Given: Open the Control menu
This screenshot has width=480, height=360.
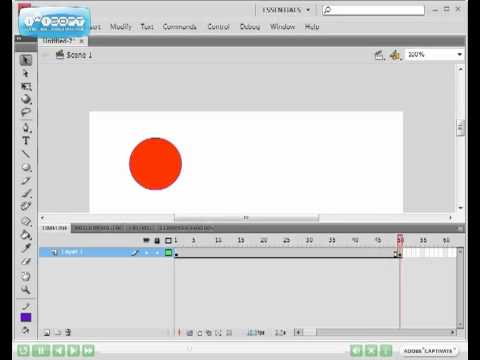Looking at the screenshot, I should (219, 27).
